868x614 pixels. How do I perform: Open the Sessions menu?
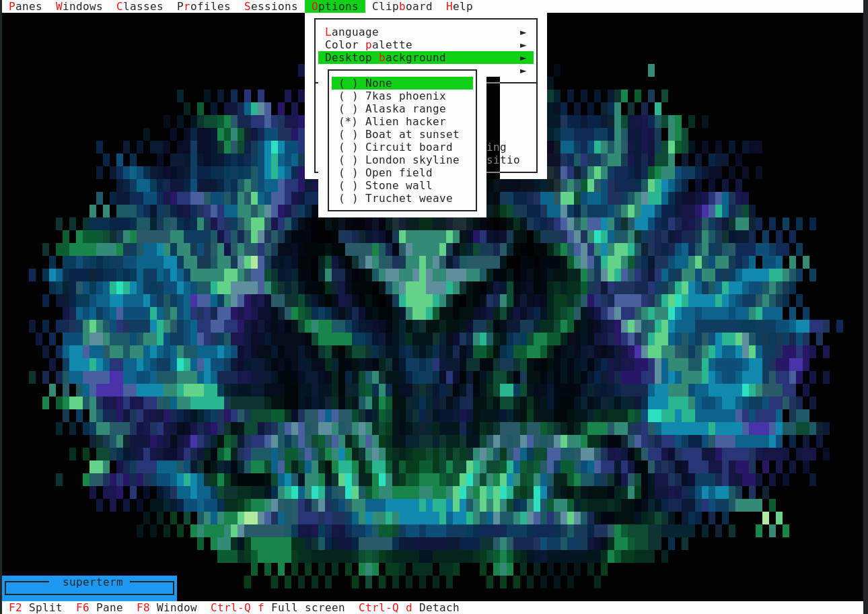pos(271,6)
